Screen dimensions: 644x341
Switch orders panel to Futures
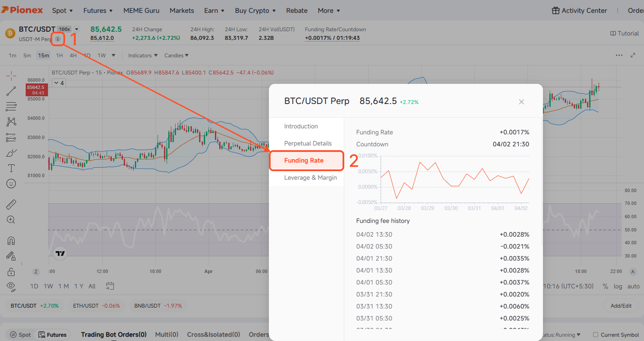click(52, 335)
